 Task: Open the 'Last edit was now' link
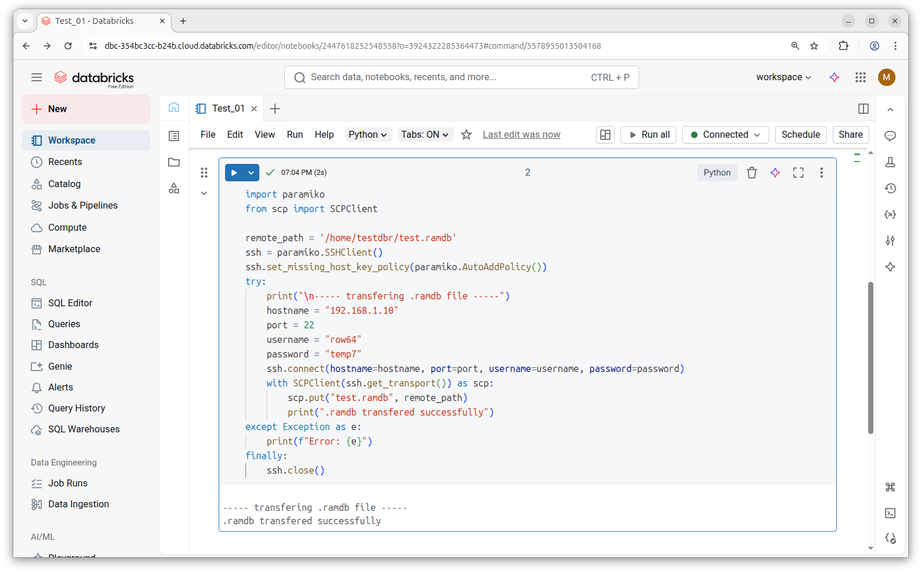point(521,135)
